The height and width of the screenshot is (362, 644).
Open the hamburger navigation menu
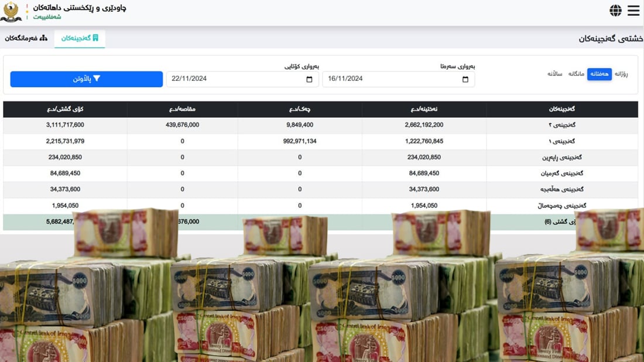(633, 11)
